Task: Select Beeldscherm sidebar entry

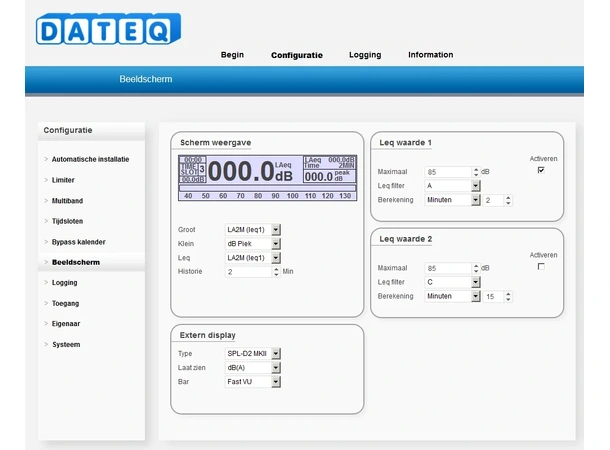Action: [x=76, y=262]
